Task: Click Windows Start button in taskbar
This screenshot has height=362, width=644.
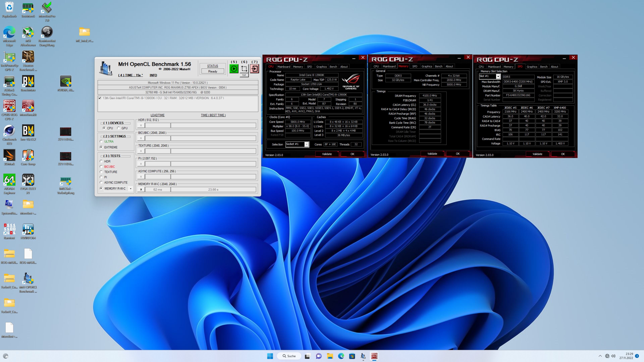Action: coord(270,356)
